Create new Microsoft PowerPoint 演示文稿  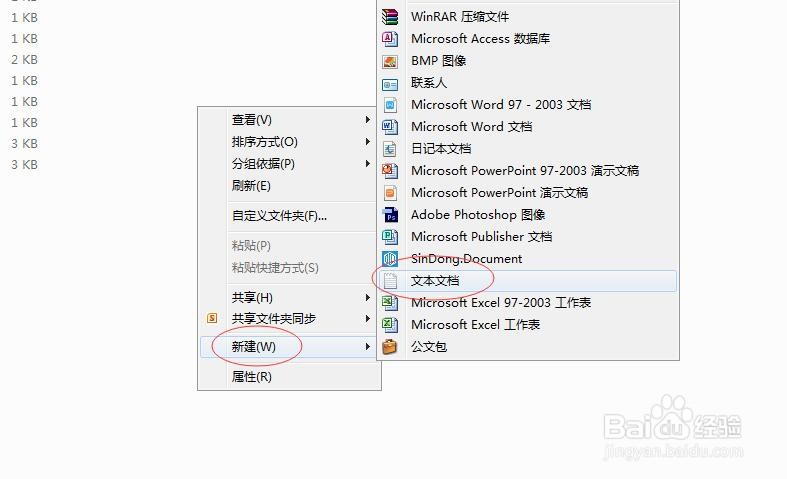point(528,193)
